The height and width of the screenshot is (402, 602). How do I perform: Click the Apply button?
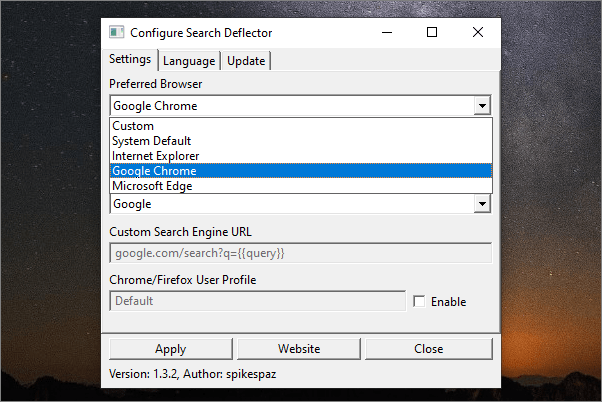coord(171,349)
